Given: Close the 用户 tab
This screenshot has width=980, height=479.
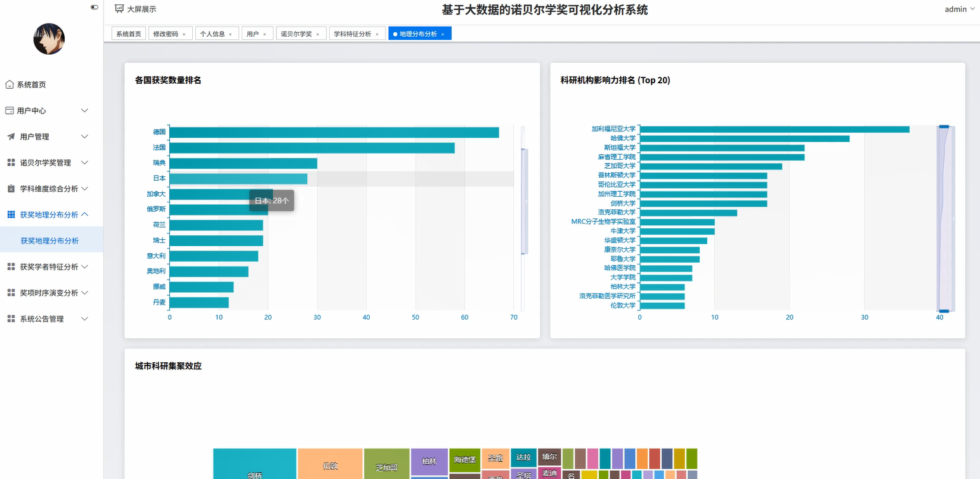Looking at the screenshot, I should [265, 34].
